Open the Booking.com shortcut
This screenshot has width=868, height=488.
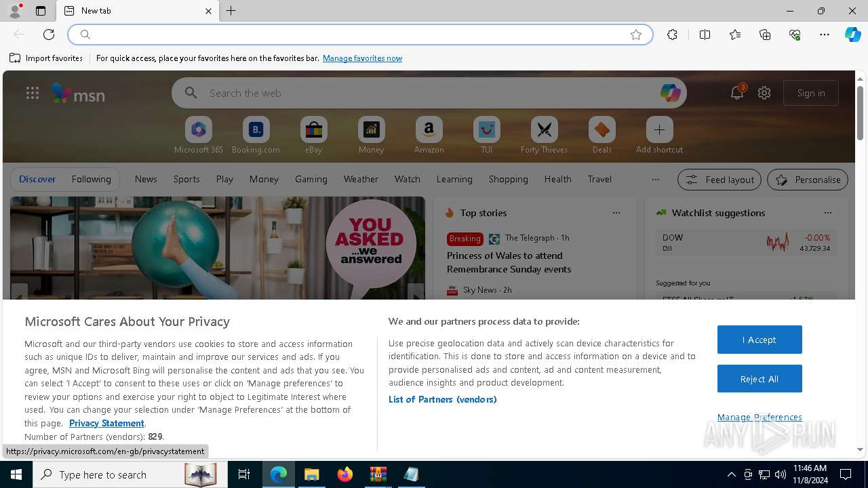[x=256, y=135]
